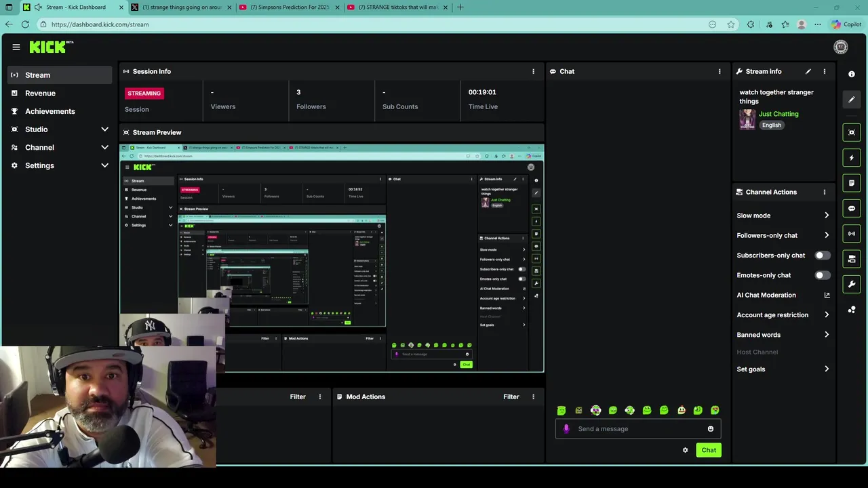
Task: Open Banned words options chevron
Action: click(827, 335)
